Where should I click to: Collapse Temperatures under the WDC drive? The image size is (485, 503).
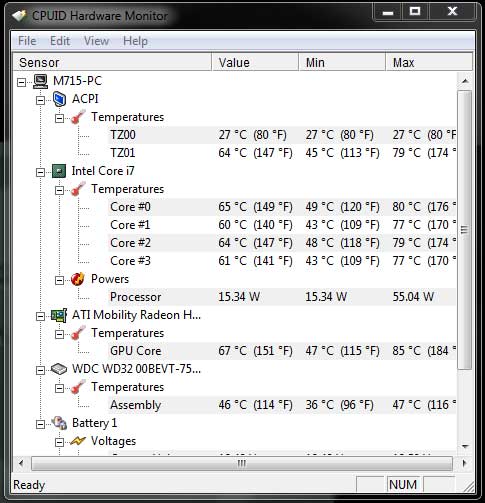click(59, 388)
